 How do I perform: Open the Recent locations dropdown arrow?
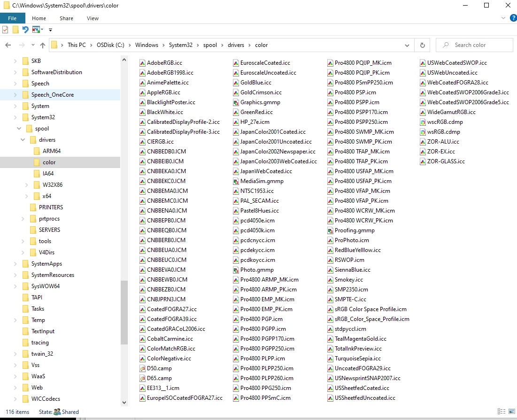point(33,45)
